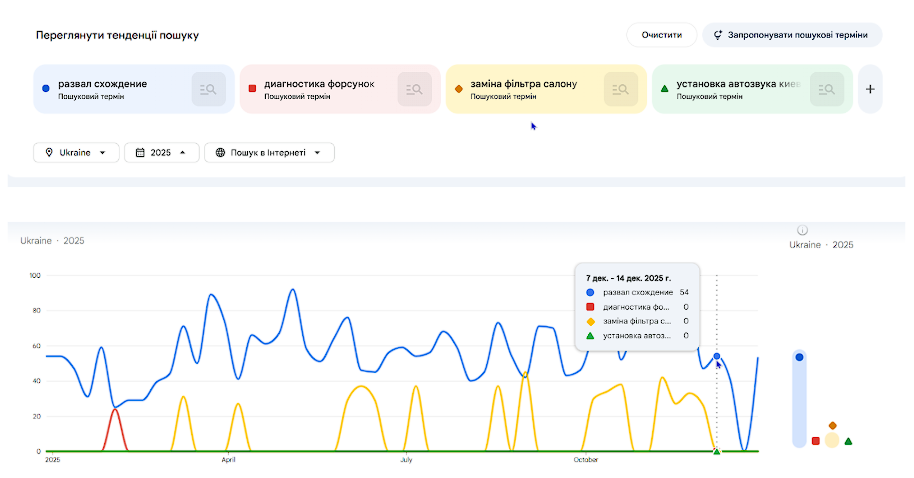Image resolution: width=914 pixels, height=478 pixels.
Task: Click search icon on заміна фільтра салону chip
Action: tap(621, 89)
